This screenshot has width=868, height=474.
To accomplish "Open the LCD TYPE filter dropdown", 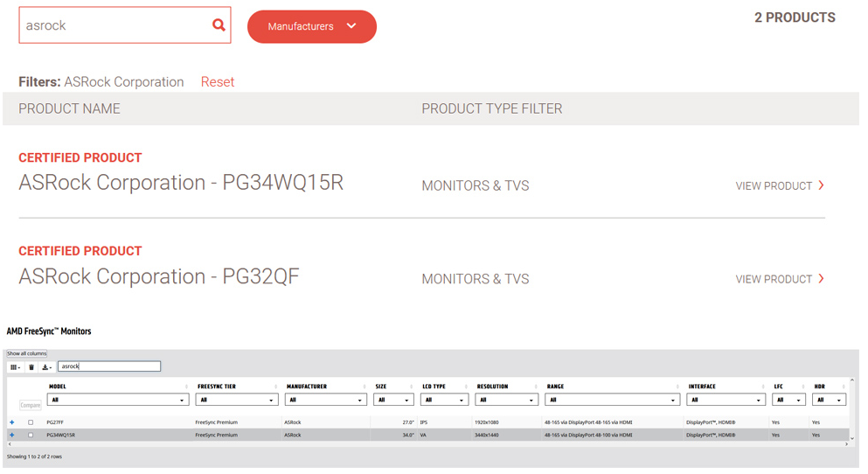I will click(x=445, y=400).
